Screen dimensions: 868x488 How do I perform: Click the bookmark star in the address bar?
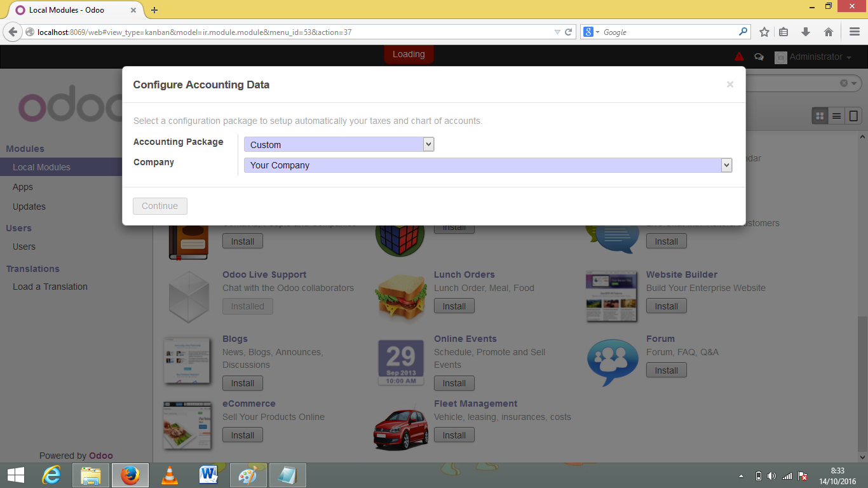tap(764, 30)
